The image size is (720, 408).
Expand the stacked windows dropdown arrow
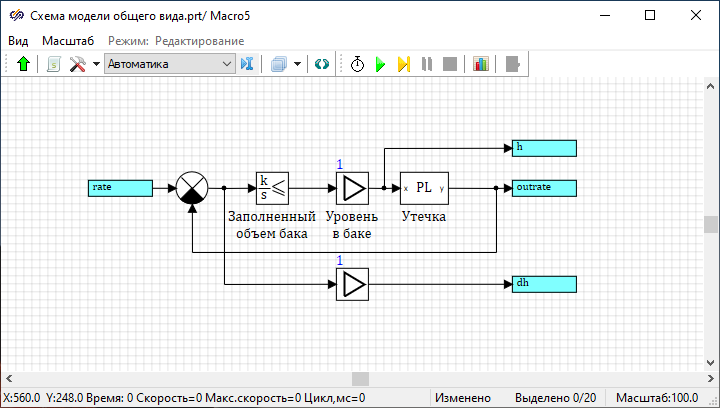coord(297,64)
